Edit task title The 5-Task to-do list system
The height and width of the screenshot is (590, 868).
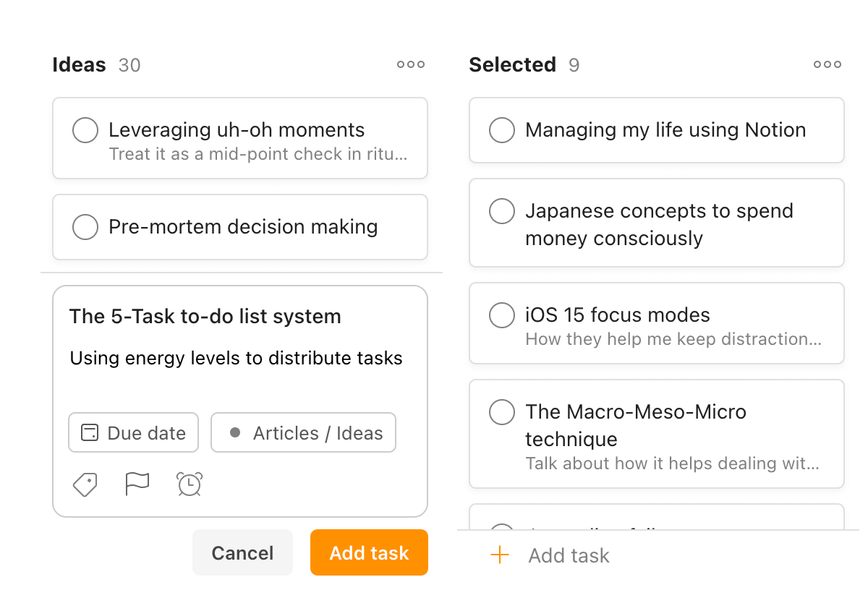tap(205, 317)
